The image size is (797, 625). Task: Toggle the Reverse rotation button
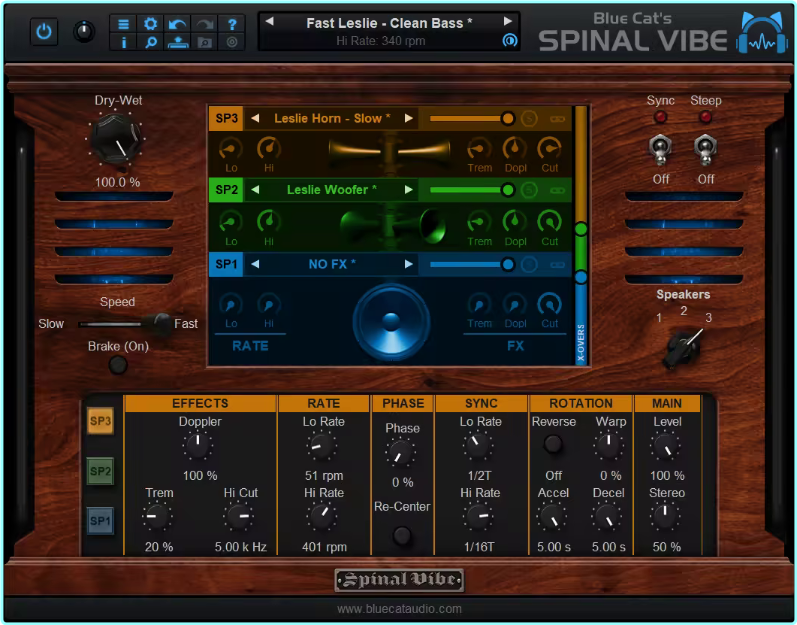(553, 444)
